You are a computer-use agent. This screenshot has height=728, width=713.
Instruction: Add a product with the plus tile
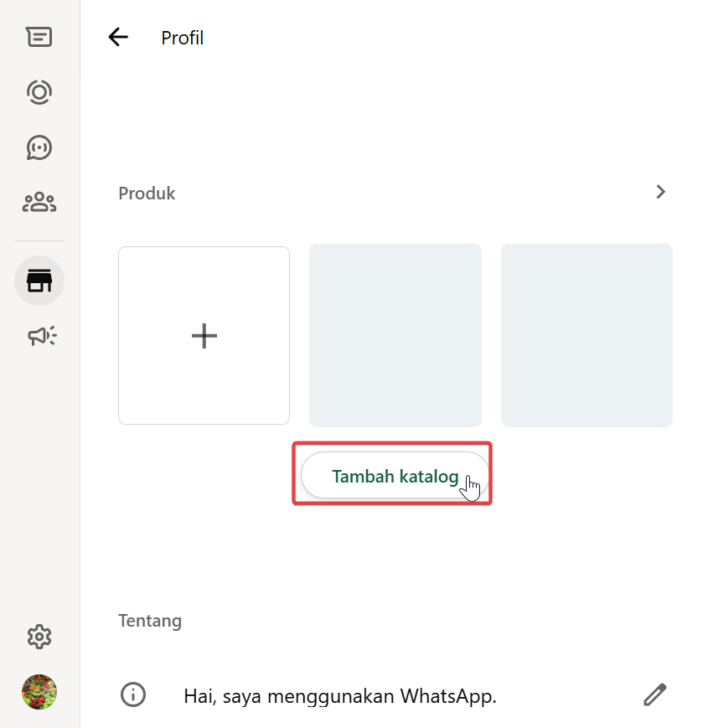[x=204, y=335]
